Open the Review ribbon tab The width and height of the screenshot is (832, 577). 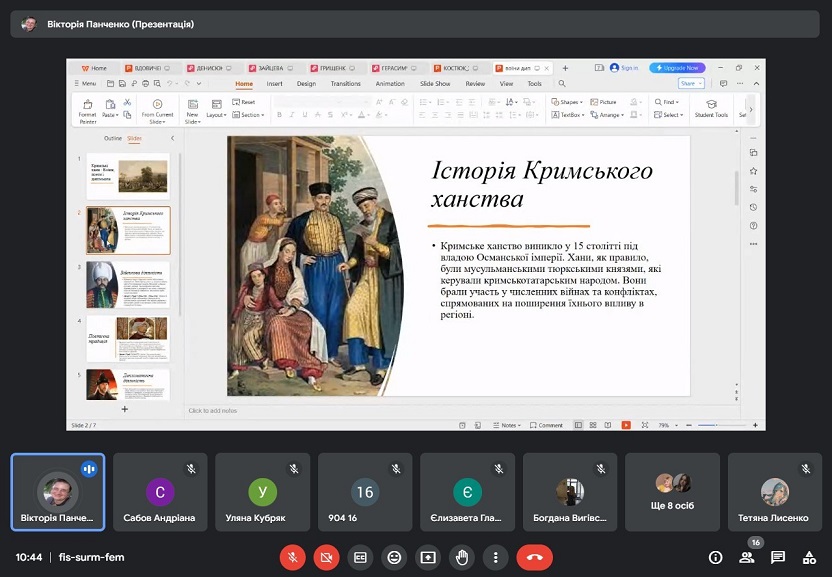coord(475,83)
